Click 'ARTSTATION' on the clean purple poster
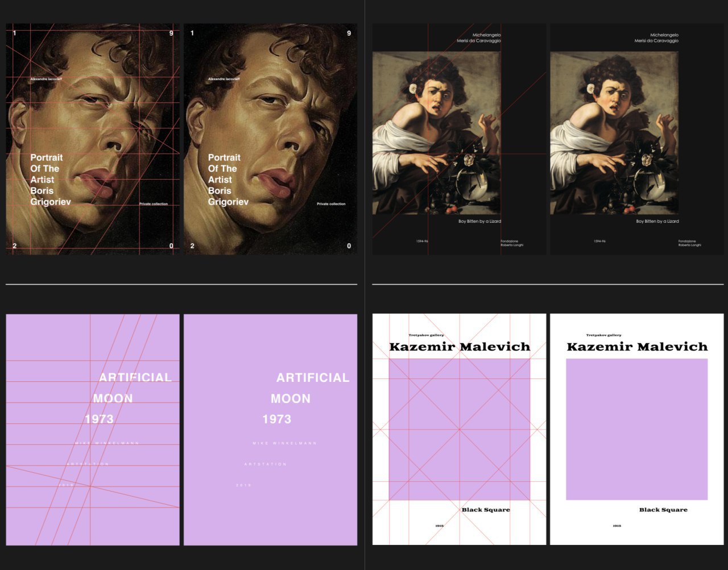728x570 pixels. point(266,464)
